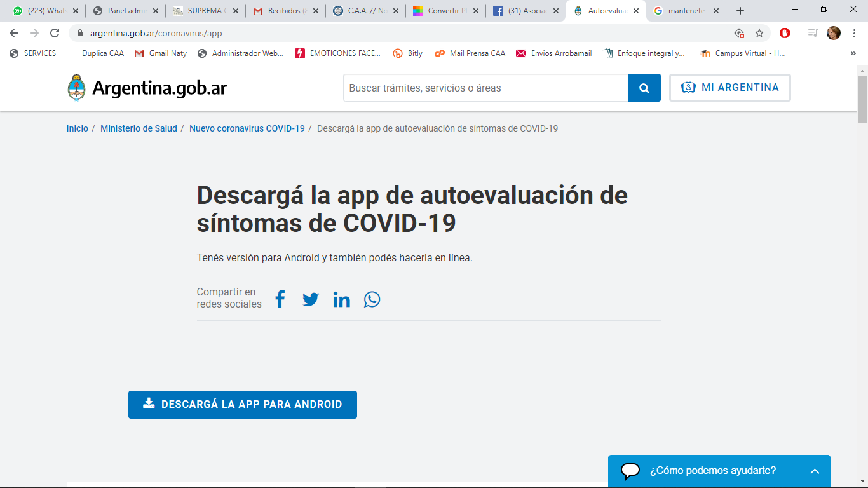This screenshot has width=868, height=488.
Task: Click the Buscar trámites search field
Action: [x=485, y=88]
